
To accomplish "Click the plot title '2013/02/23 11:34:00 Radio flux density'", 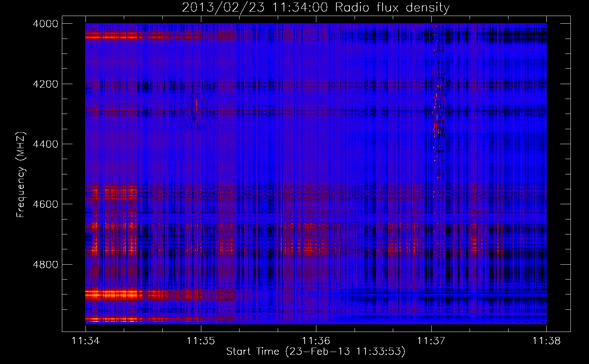I will 316,7.
